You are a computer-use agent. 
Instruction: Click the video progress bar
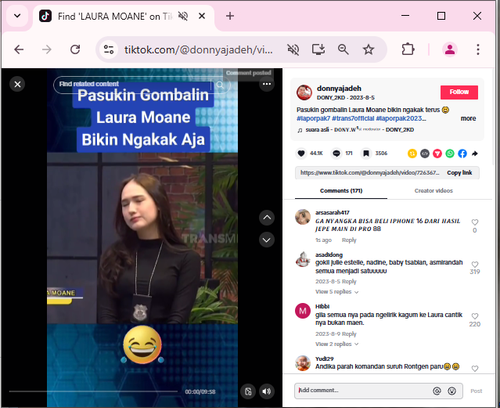93,391
